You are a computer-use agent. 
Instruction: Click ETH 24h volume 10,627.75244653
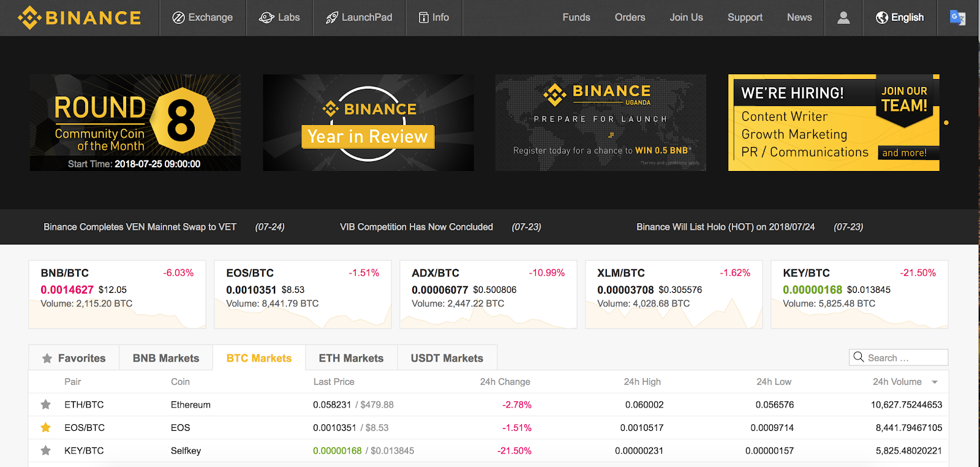(907, 404)
